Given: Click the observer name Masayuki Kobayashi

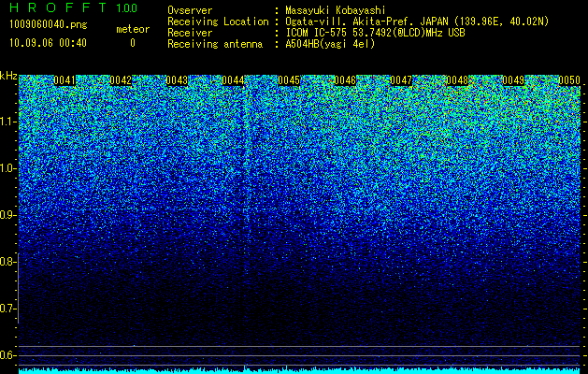Looking at the screenshot, I should click(336, 10).
